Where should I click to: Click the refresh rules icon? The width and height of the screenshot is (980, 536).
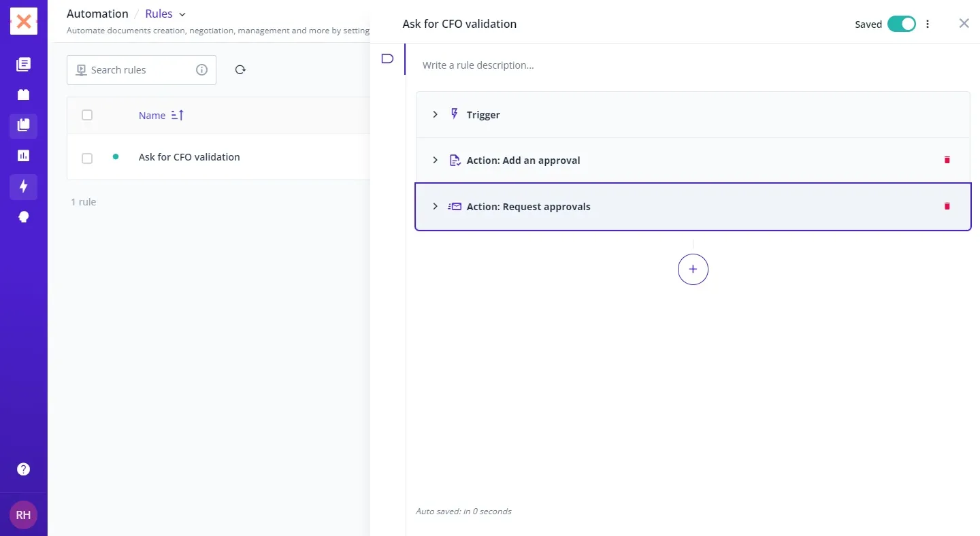pos(240,69)
